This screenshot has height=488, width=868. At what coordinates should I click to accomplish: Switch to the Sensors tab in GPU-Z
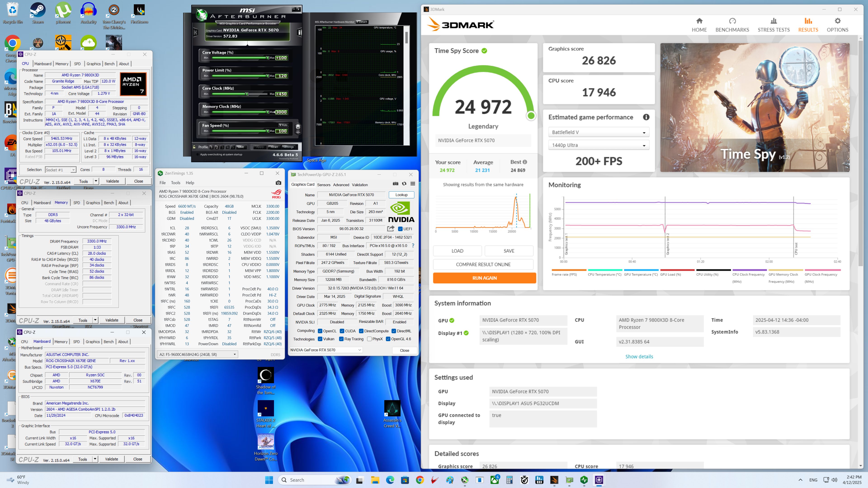click(x=323, y=185)
